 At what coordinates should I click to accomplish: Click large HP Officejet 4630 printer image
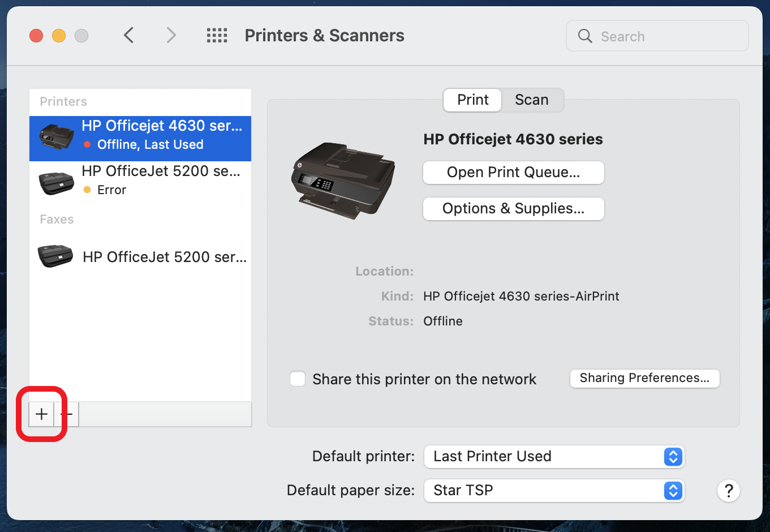click(x=343, y=180)
